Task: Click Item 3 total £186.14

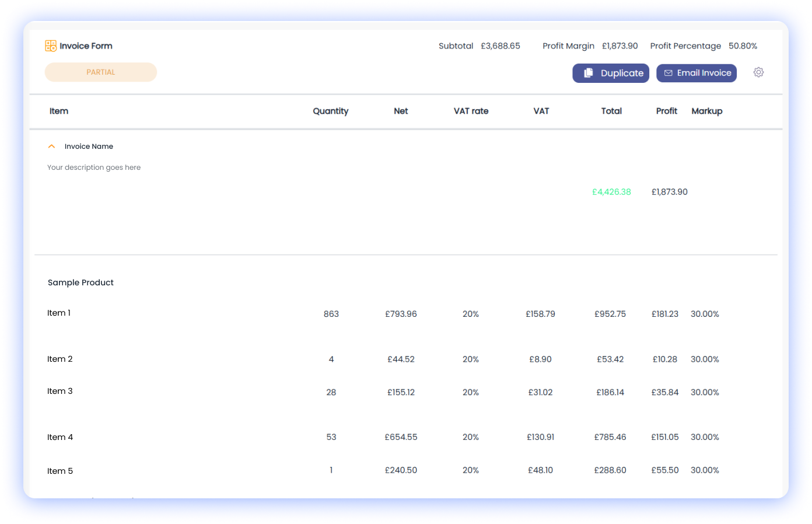Action: coord(610,392)
